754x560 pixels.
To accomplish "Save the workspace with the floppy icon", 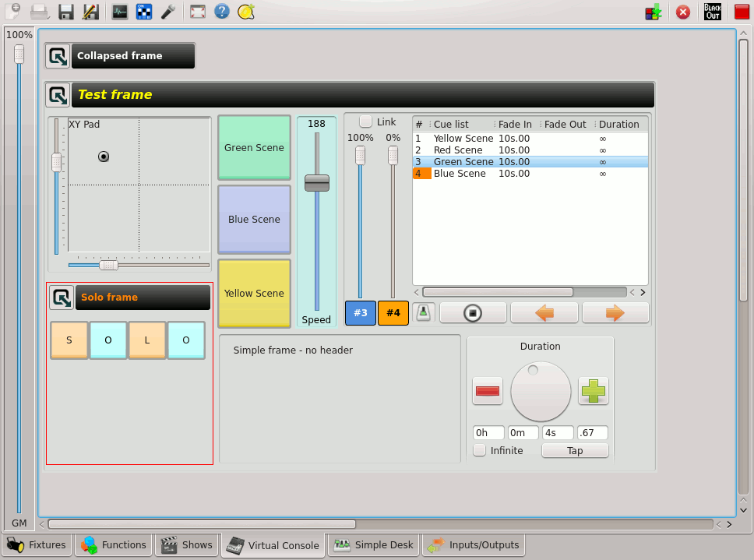I will click(x=66, y=12).
